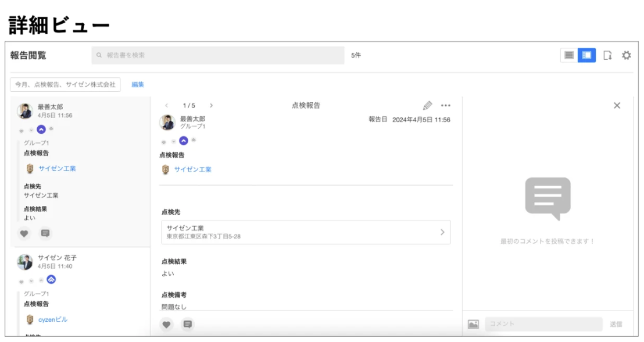
Task: Open the report export file icon
Action: 607,55
